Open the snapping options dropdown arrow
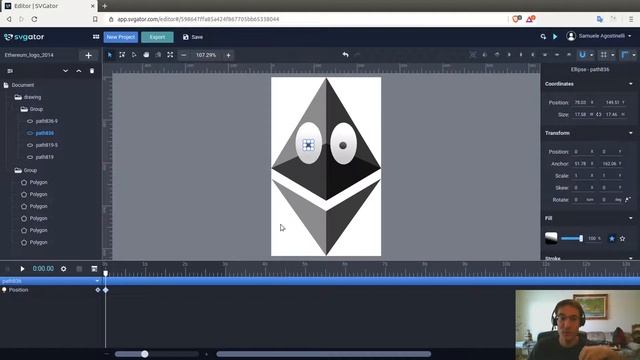The height and width of the screenshot is (360, 640). point(591,55)
